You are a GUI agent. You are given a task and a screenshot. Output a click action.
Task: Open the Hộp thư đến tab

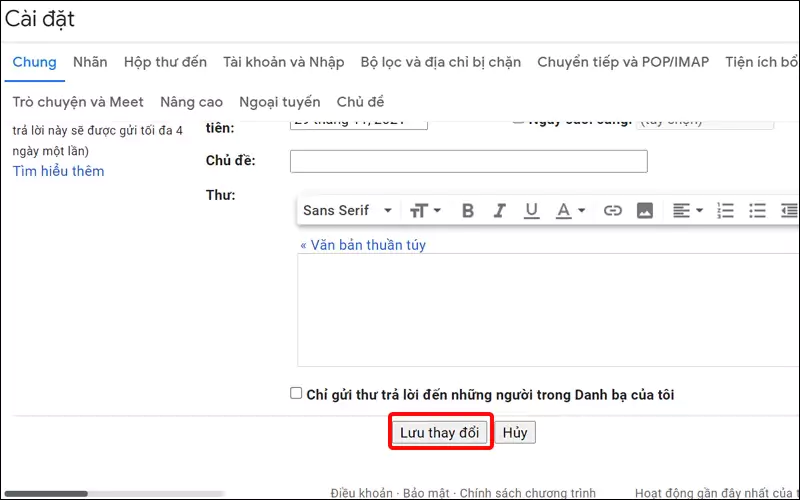pyautogui.click(x=165, y=62)
